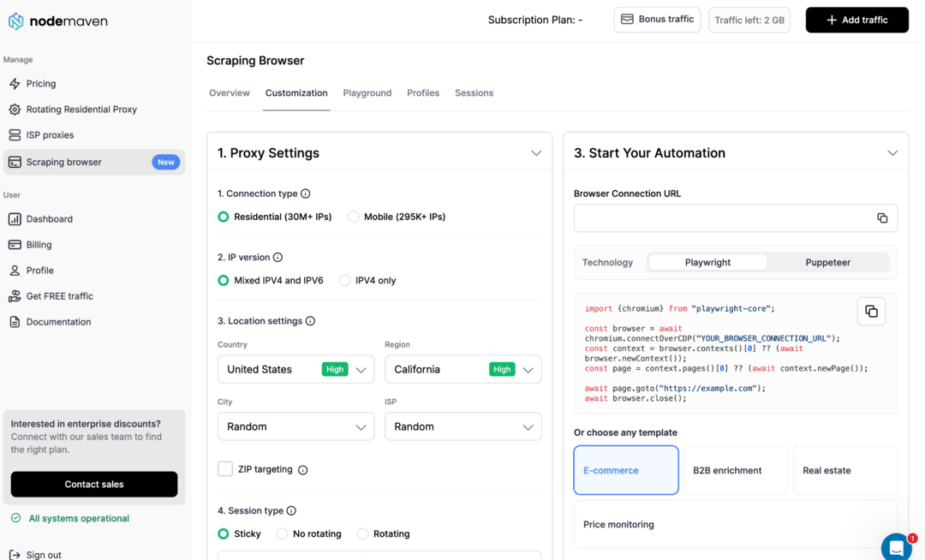This screenshot has height=560, width=925.
Task: Choose the B2B enrichment template
Action: point(736,470)
